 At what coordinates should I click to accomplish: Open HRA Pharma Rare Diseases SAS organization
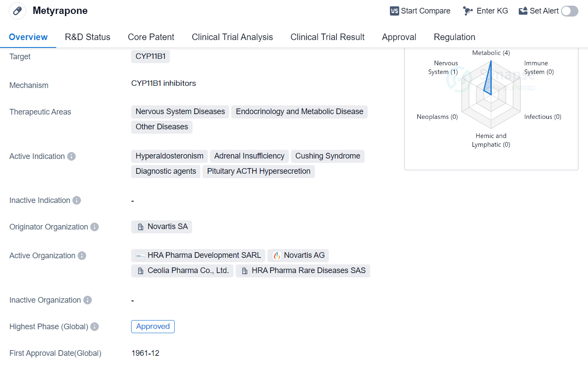[x=308, y=270]
